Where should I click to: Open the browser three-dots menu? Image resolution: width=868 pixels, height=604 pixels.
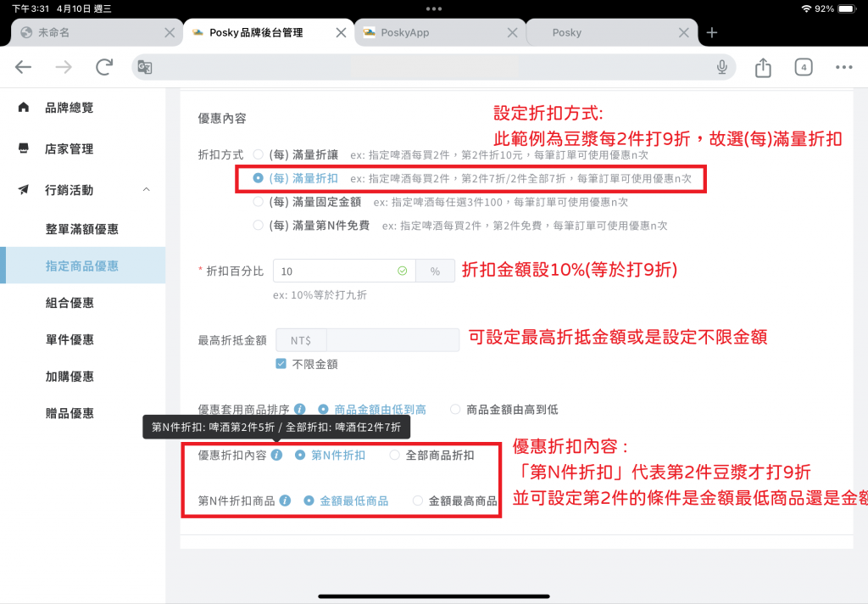coord(843,67)
